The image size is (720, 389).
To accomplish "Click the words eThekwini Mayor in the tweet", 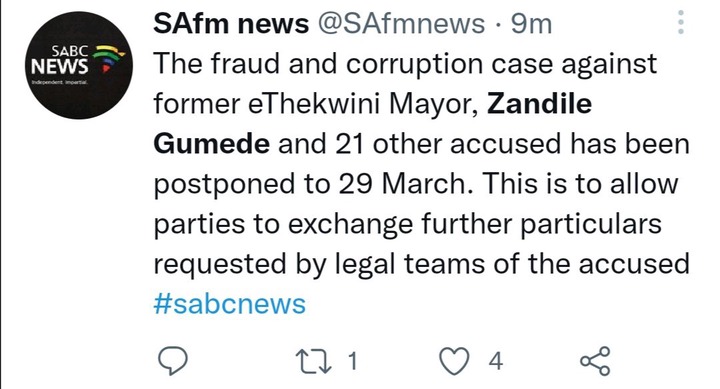I will (x=363, y=104).
